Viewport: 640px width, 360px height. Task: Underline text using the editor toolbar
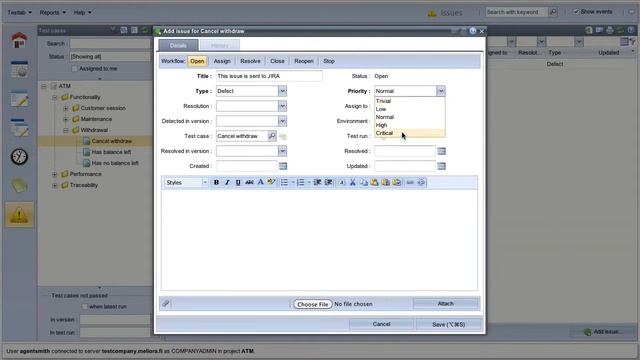point(238,182)
